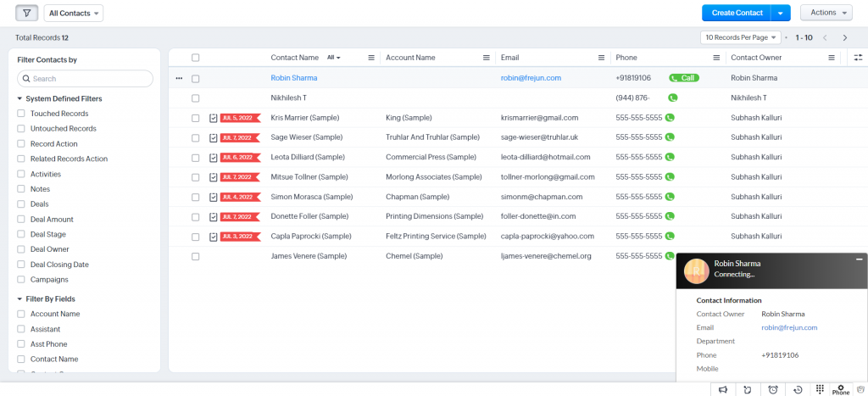
Task: Minimize the Robin Sharma call popup
Action: [860, 259]
